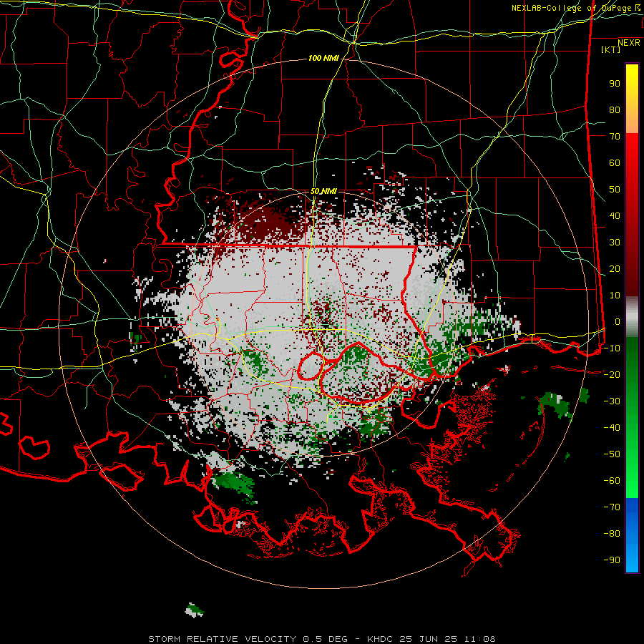Screen dimensions: 644x644
Task: Click the -60 value on the velocity scale
Action: 612,481
